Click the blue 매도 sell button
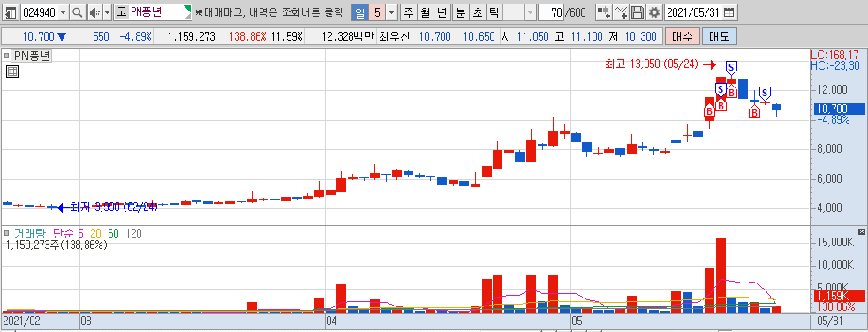 point(719,36)
